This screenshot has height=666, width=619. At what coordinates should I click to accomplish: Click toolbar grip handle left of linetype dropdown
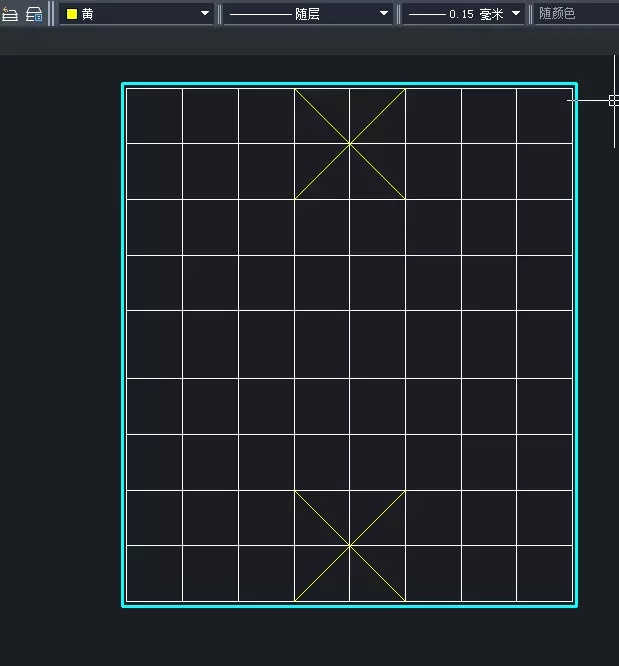point(220,14)
